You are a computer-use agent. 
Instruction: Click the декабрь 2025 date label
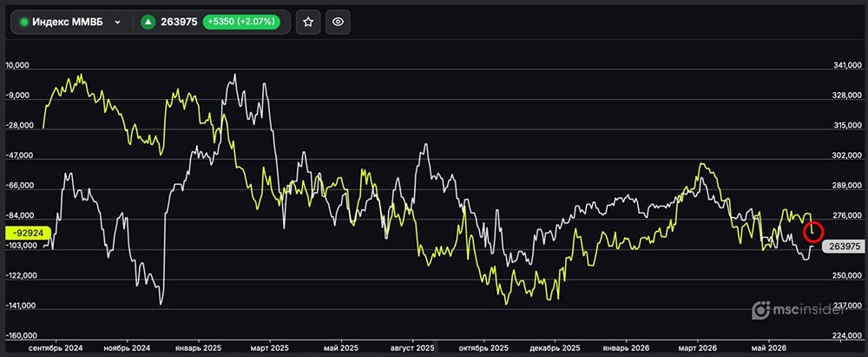click(556, 347)
